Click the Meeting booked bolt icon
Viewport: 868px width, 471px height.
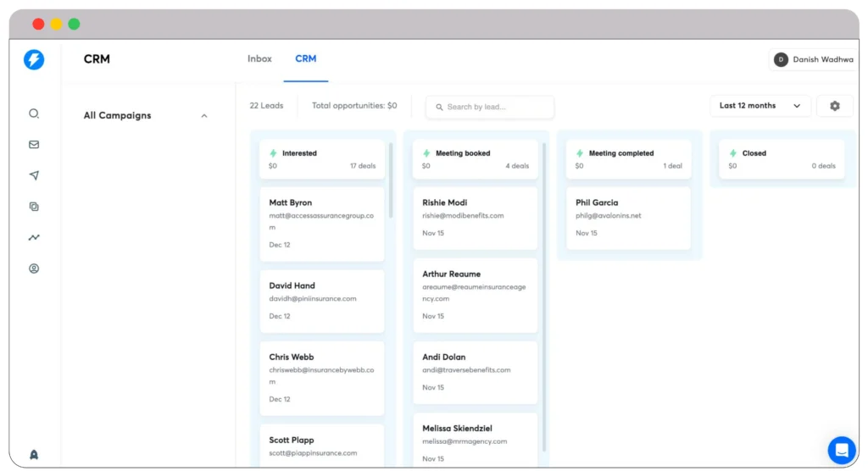tap(426, 153)
